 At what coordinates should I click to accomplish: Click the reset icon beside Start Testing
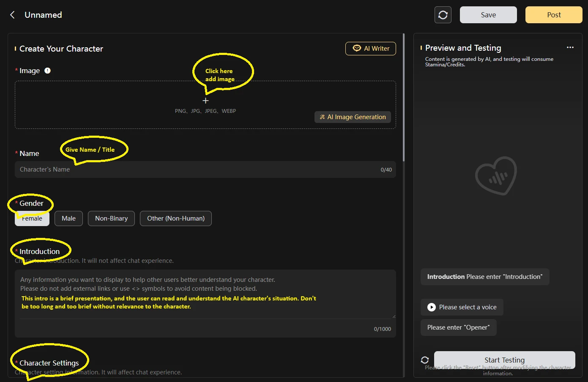425,360
